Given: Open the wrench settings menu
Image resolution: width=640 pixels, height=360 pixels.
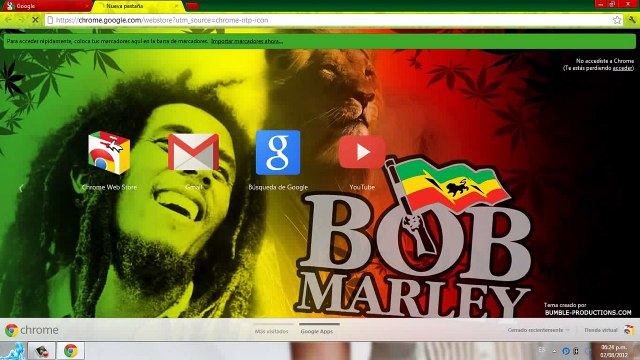Looking at the screenshot, I should (x=631, y=20).
